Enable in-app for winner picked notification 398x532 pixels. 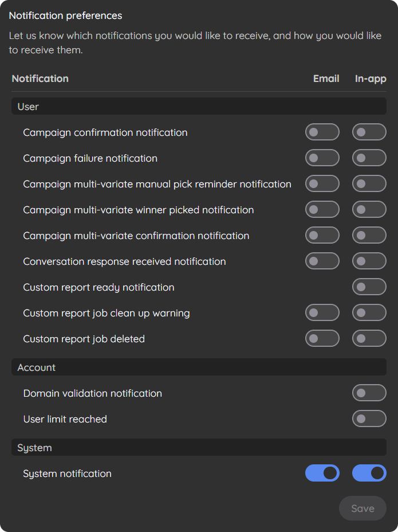pos(369,209)
